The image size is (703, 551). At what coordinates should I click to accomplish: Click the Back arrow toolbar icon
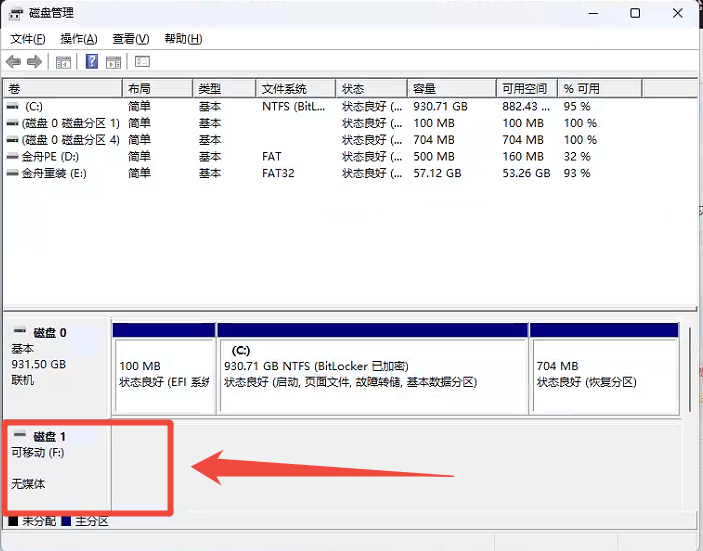pos(13,61)
